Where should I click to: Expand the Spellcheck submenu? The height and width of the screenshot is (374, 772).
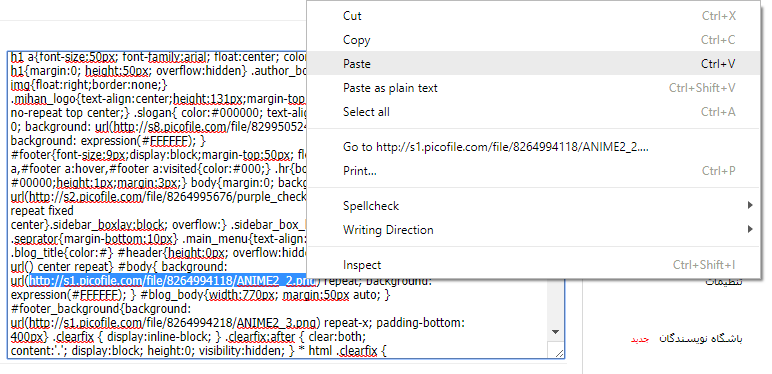pos(534,206)
